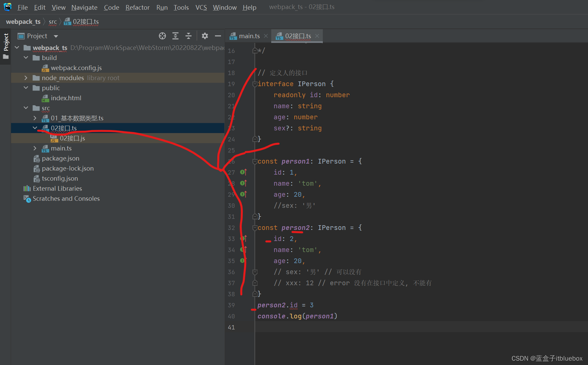Select External Libraries node

click(x=57, y=188)
